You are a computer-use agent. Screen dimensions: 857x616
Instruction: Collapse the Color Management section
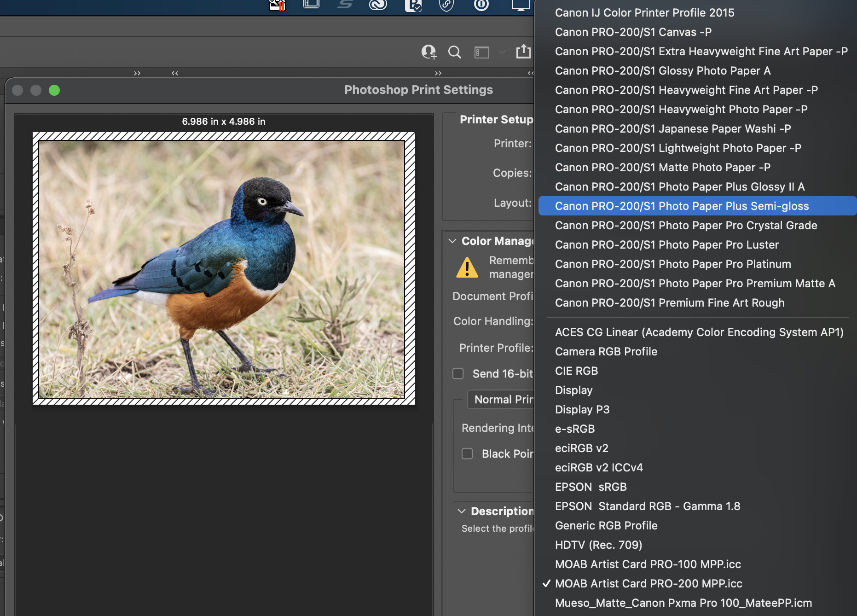pyautogui.click(x=452, y=241)
